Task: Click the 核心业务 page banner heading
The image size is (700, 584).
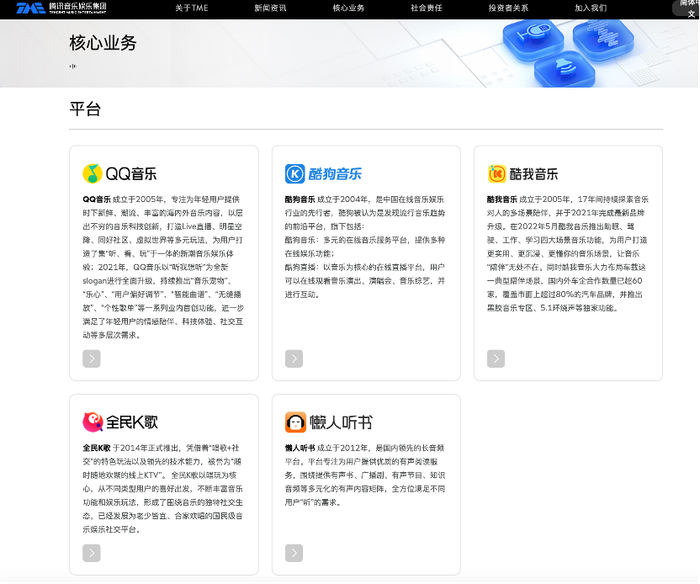Action: 103,43
